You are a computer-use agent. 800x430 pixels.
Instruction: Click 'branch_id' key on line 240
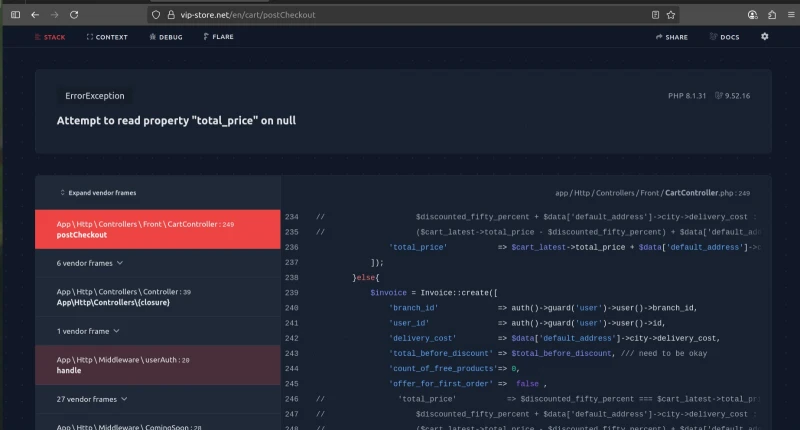[413, 308]
